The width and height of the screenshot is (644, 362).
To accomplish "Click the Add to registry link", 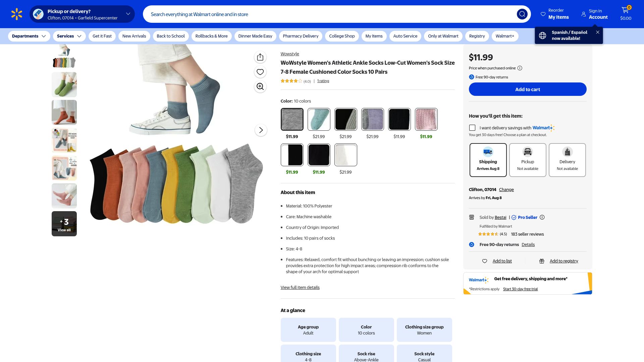I will pos(564,261).
